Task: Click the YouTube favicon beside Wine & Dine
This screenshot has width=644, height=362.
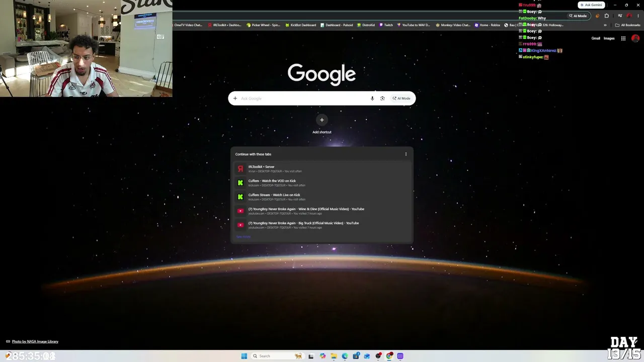Action: click(240, 211)
